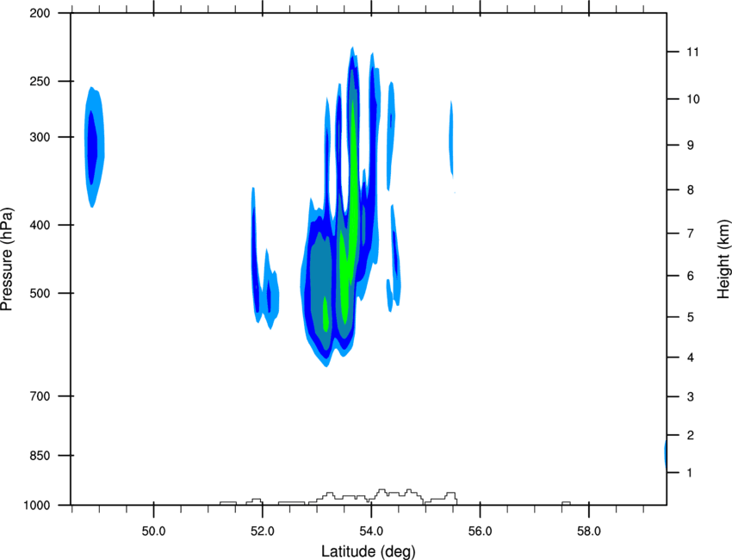This screenshot has width=732, height=560.
Task: Pick the 2 km height label
Action: click(x=691, y=435)
